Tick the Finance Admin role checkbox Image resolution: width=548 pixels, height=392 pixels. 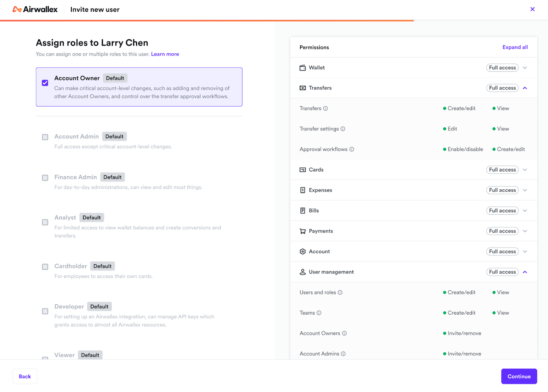click(x=45, y=178)
